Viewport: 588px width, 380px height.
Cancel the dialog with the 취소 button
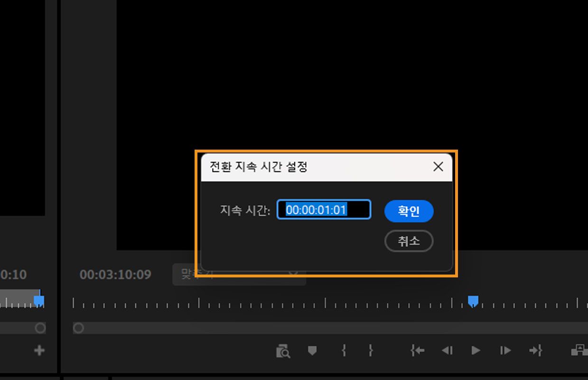[x=408, y=241]
